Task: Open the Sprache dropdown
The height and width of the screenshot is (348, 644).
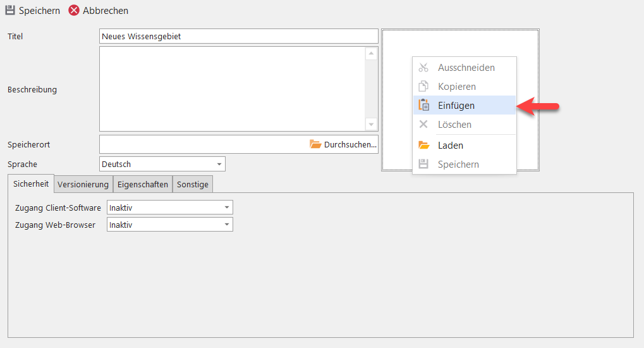Action: coord(219,165)
